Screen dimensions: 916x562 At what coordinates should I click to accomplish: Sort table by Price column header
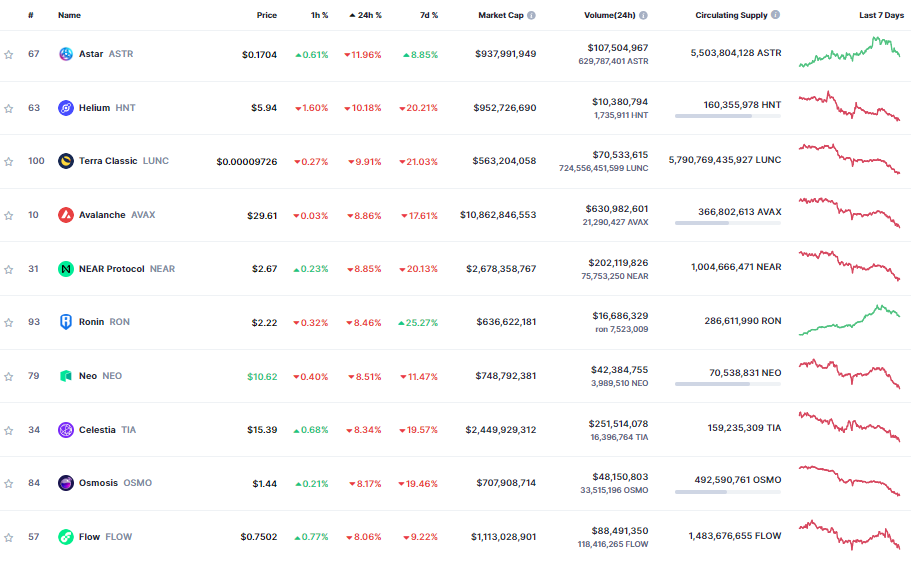tap(267, 15)
